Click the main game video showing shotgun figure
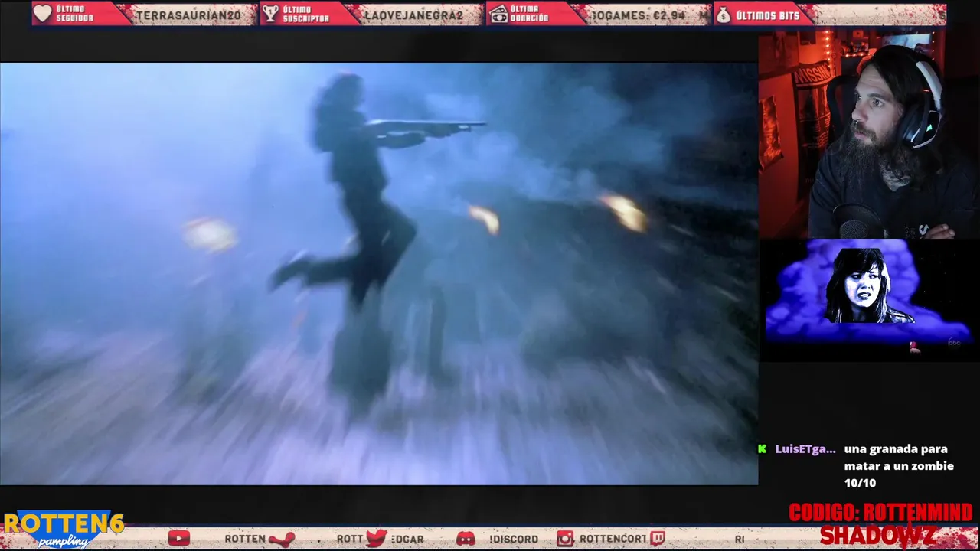 [379, 273]
